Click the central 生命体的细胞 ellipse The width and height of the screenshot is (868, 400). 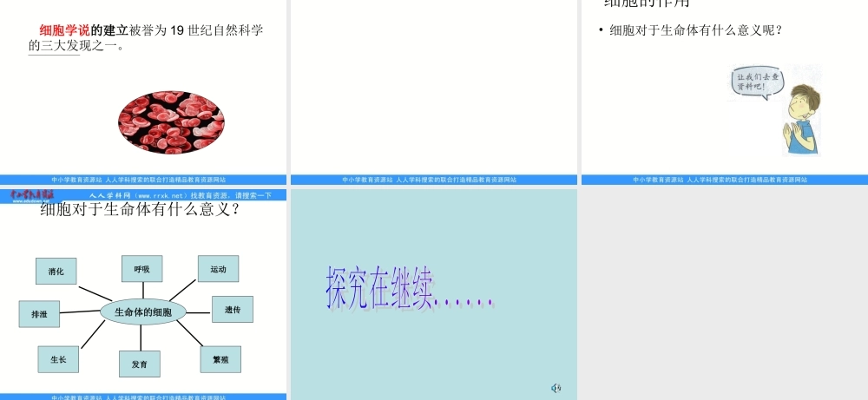click(143, 312)
